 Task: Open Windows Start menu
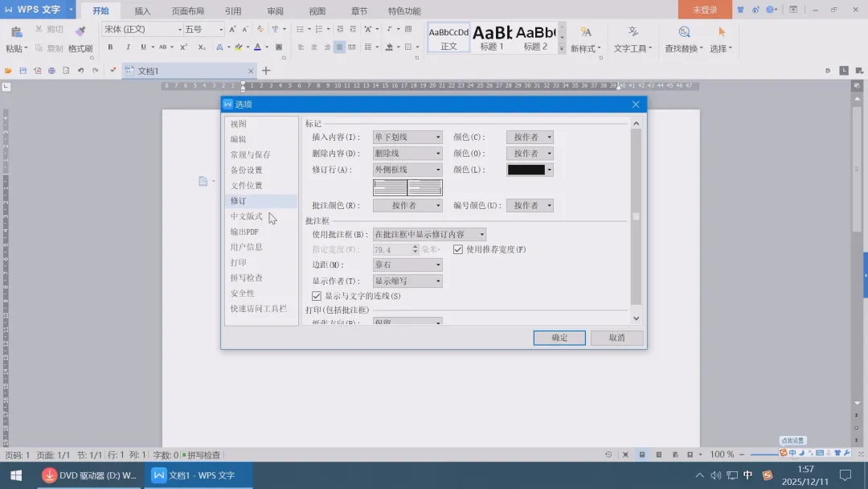17,475
